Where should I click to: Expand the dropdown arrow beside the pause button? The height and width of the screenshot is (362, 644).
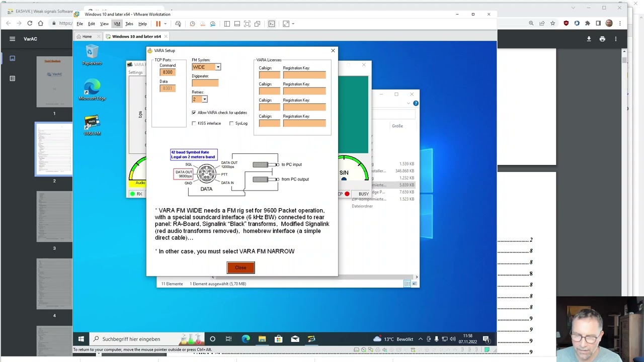(x=165, y=24)
